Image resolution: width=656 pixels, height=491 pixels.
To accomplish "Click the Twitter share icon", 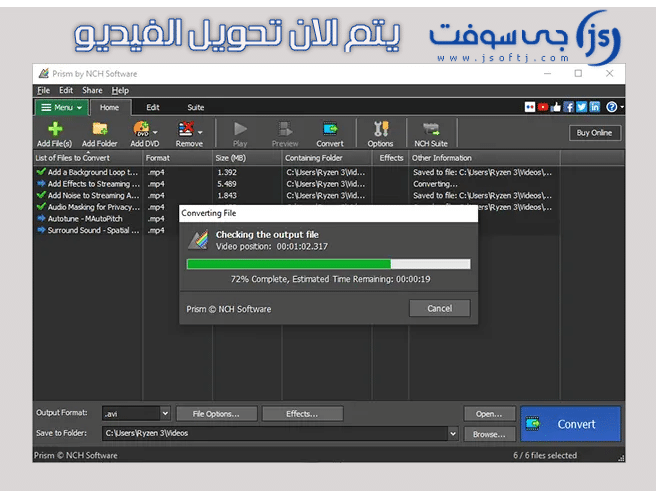I will click(582, 107).
